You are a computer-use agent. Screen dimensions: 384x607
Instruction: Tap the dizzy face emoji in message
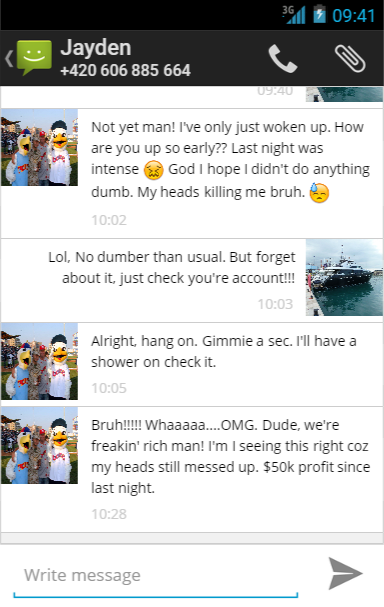[153, 170]
